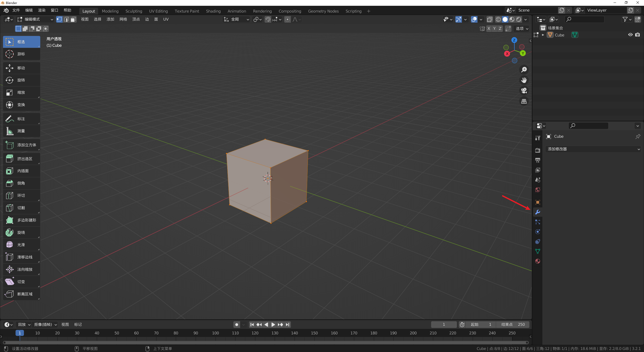Click the camera view icon in viewport

[524, 91]
